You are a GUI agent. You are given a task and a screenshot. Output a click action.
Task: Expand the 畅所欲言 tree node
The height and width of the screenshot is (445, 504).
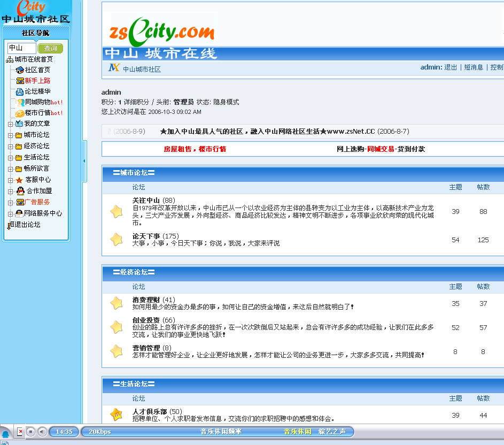10,169
